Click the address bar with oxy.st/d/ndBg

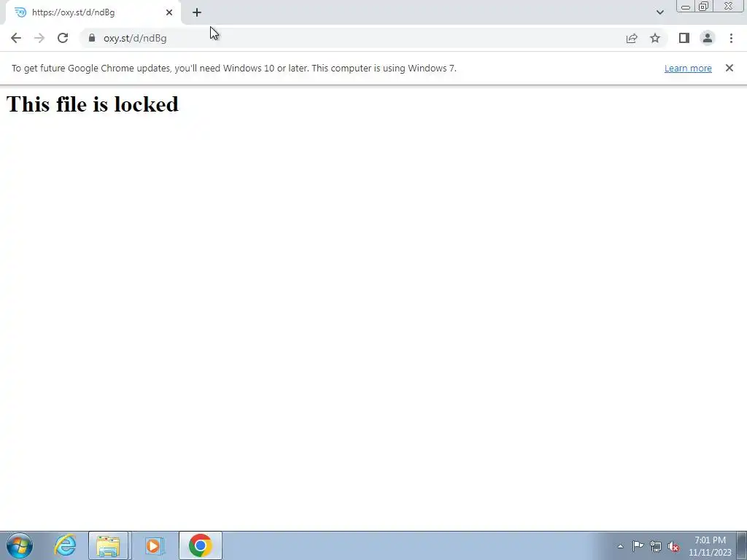click(x=352, y=38)
